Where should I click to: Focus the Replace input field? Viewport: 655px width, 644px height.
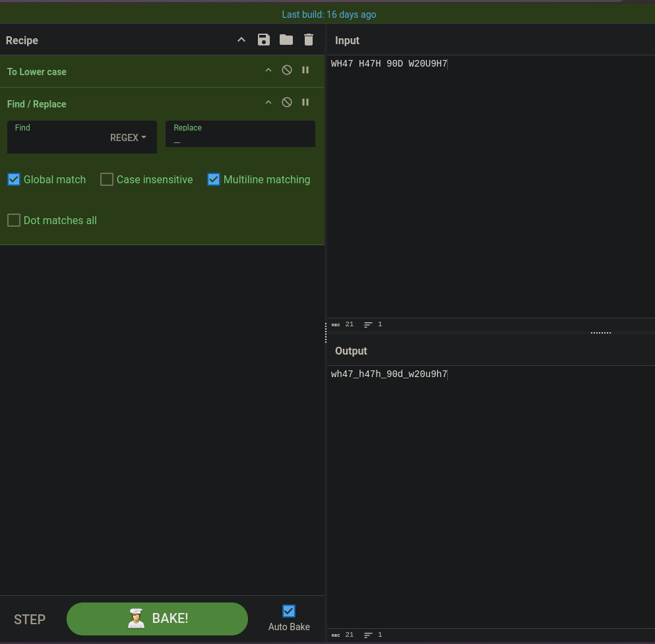tap(240, 134)
